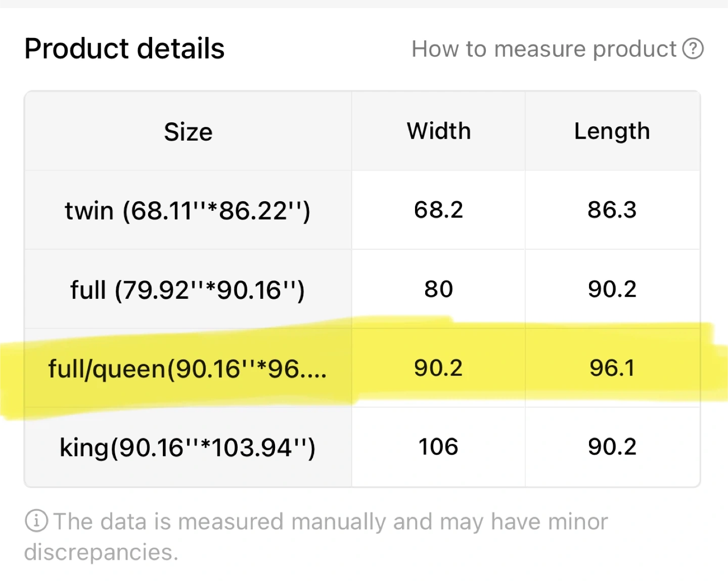Click king width value 106

pos(438,447)
